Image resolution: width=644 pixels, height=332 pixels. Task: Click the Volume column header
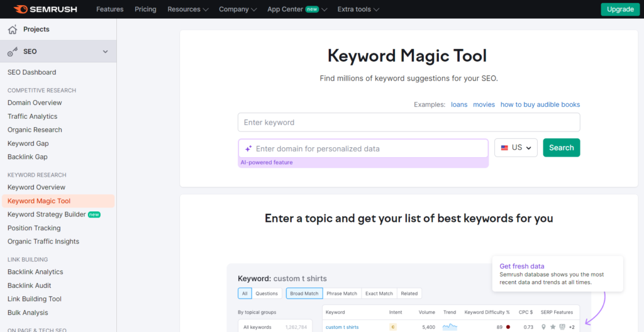427,313
